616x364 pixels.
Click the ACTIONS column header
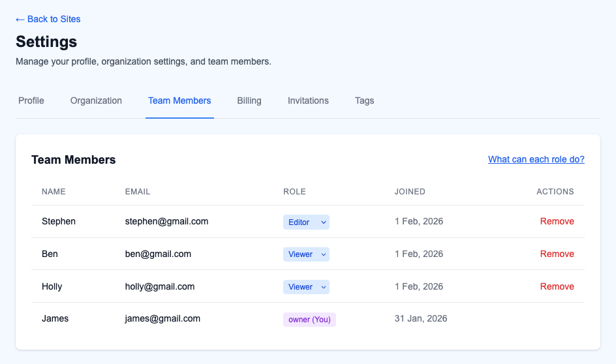(555, 192)
